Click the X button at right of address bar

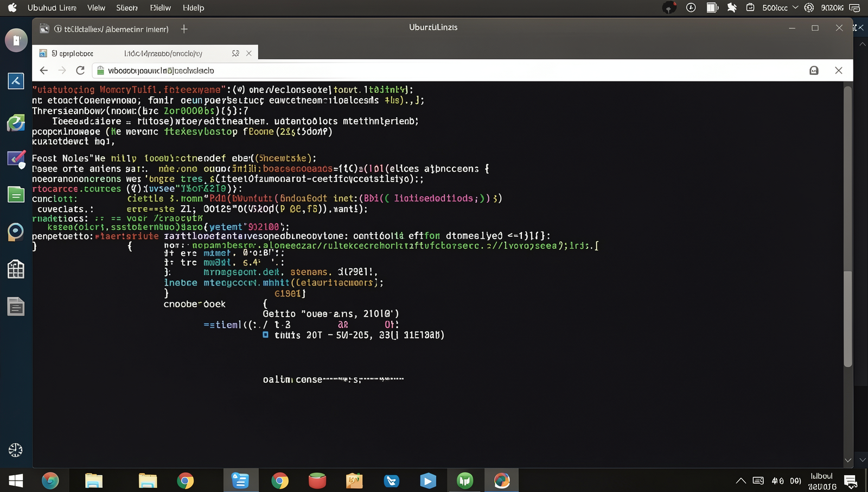(839, 70)
